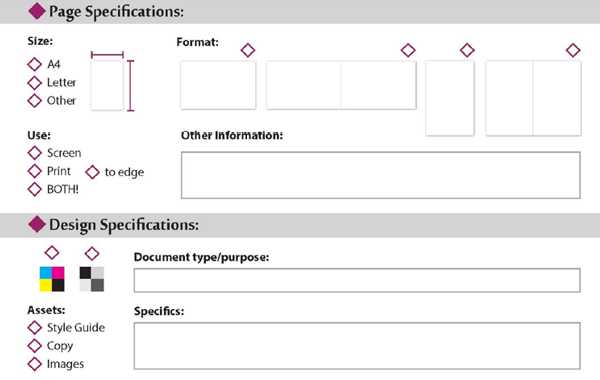Viewport: 600px width, 380px height.
Task: Enable the 'to edge' print option
Action: (x=92, y=172)
